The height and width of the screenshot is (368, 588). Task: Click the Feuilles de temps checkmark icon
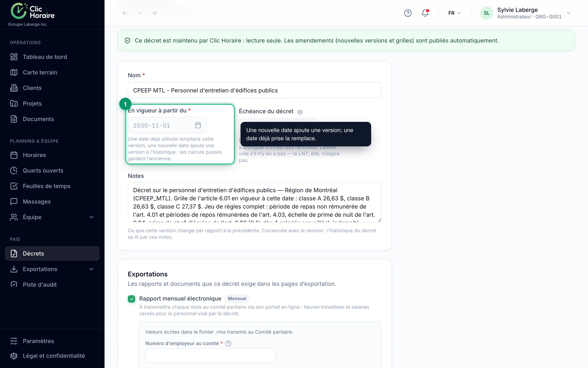pyautogui.click(x=14, y=186)
